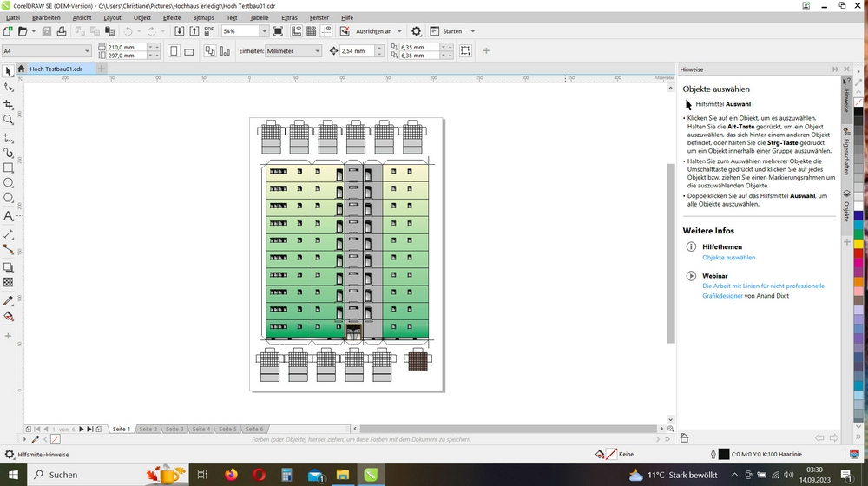Open the webinar link about lines

tap(763, 286)
